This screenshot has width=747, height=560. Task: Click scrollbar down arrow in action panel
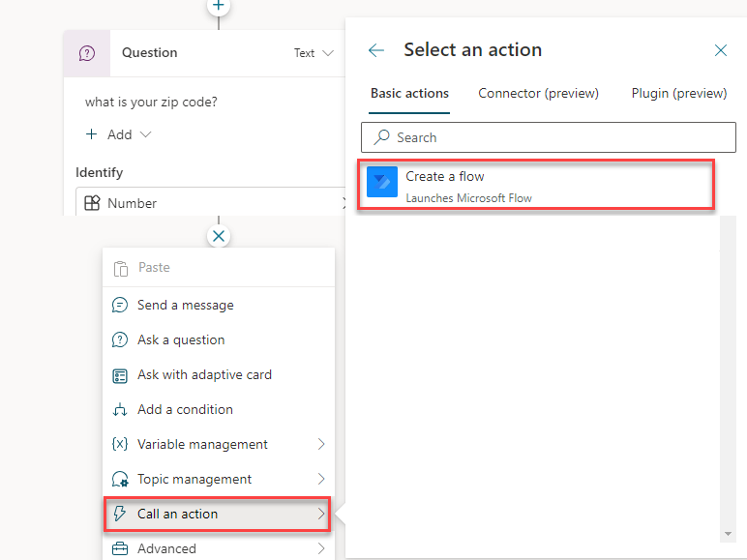728,534
